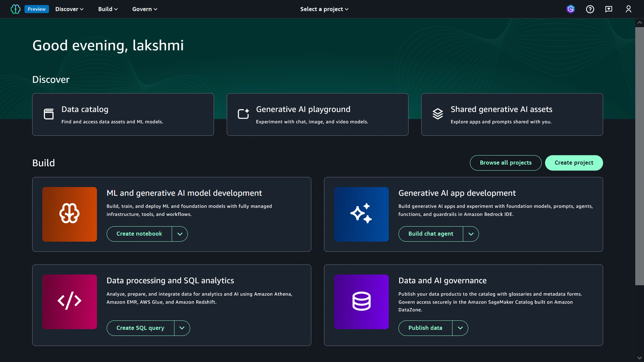Open the help question mark icon

pos(590,9)
